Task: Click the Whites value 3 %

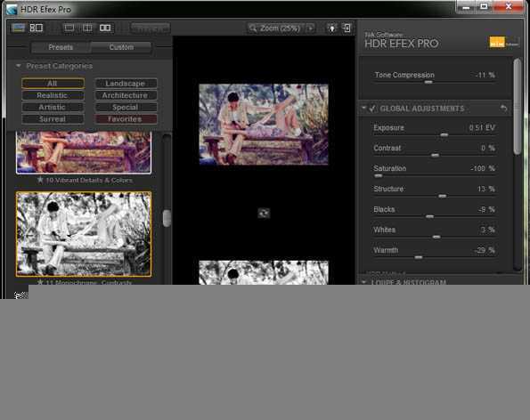Action: click(488, 230)
